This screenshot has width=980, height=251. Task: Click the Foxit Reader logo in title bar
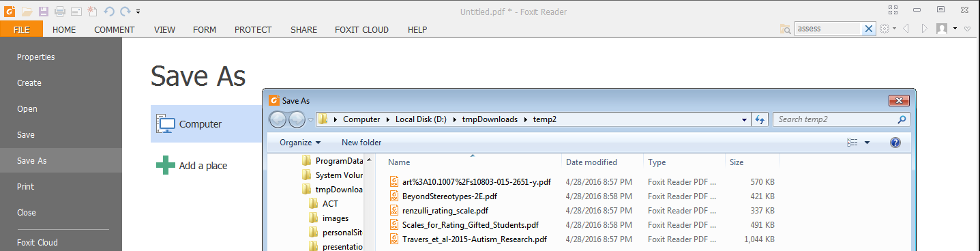pos(9,12)
